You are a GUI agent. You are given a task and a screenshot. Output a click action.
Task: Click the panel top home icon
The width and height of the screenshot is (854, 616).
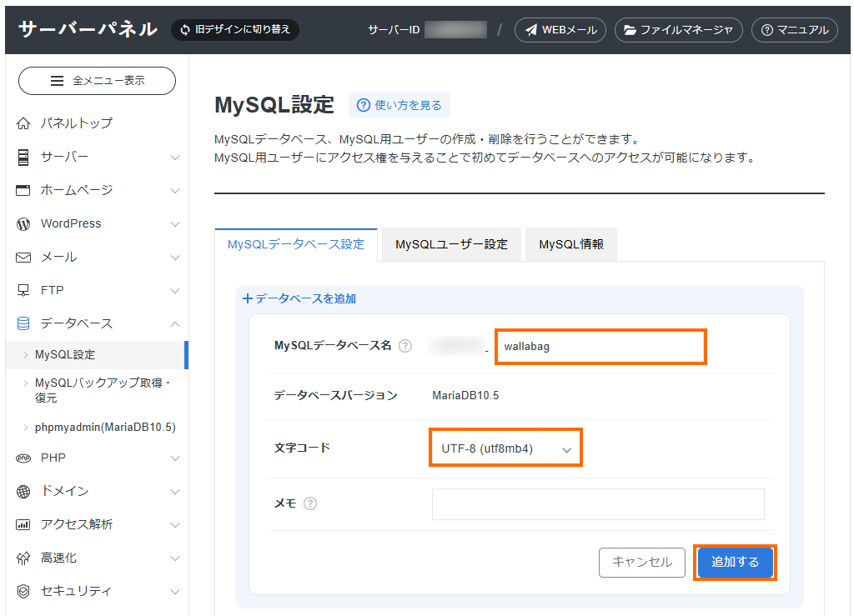(x=23, y=123)
